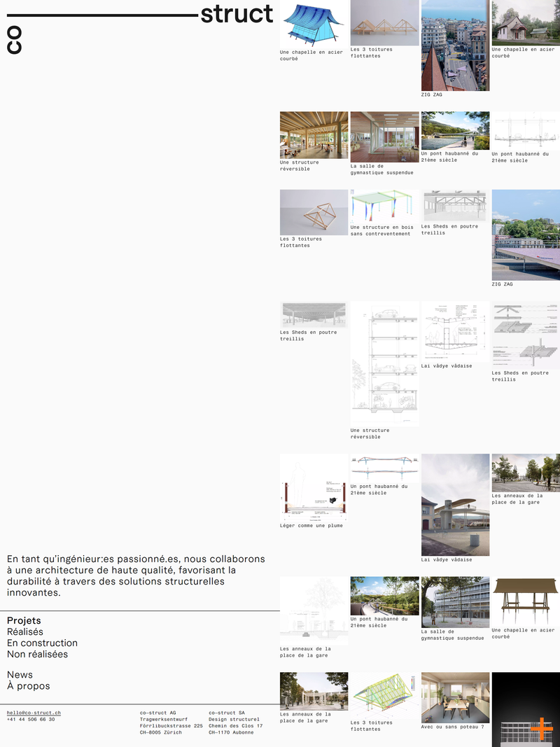Open the bridge footpath render thumbnail
The height and width of the screenshot is (747, 560).
(x=384, y=596)
